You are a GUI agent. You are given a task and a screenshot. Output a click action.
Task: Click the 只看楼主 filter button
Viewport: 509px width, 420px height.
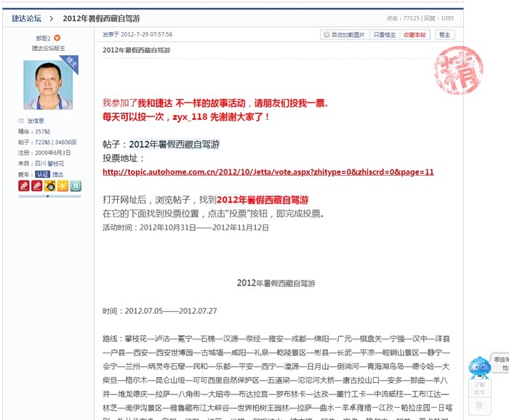(385, 35)
